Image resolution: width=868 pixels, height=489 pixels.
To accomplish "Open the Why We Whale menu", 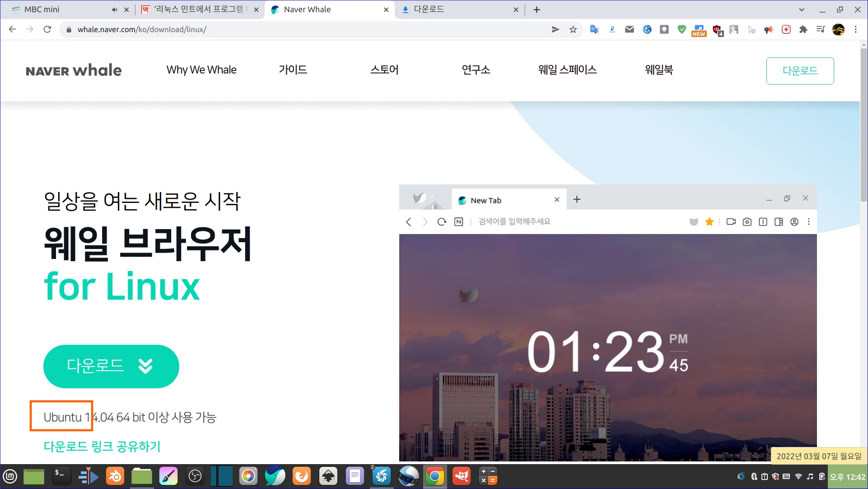I will coord(201,70).
